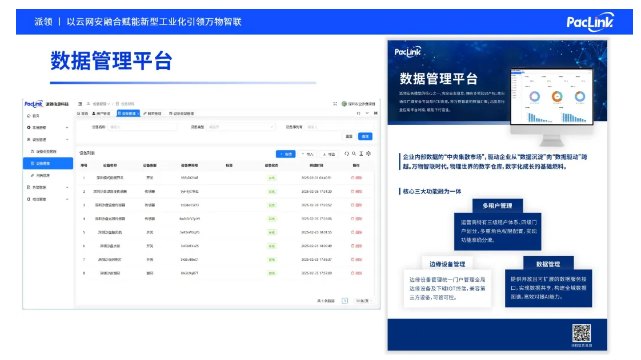Screen dimensions: 641x360
Task: Select the blue highlighted sidebar menu item
Action: coord(48,163)
